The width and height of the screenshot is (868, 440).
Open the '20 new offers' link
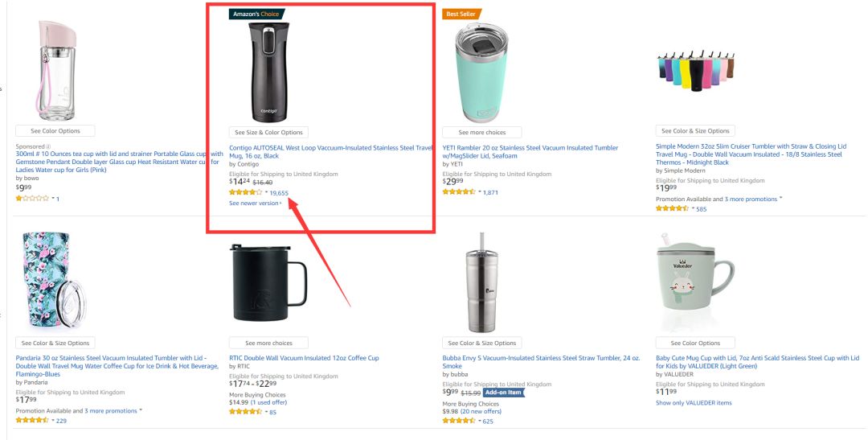click(481, 411)
